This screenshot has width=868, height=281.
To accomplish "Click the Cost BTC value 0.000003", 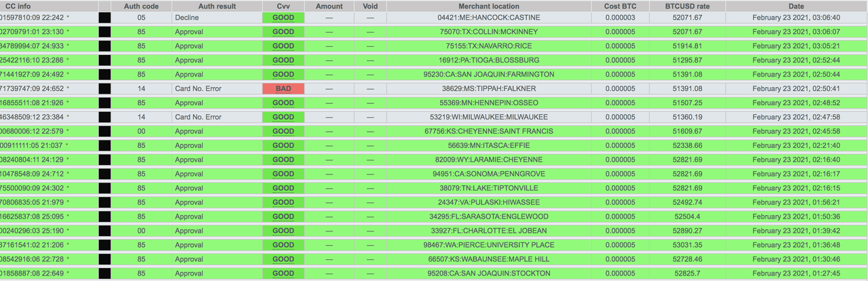I will point(620,18).
